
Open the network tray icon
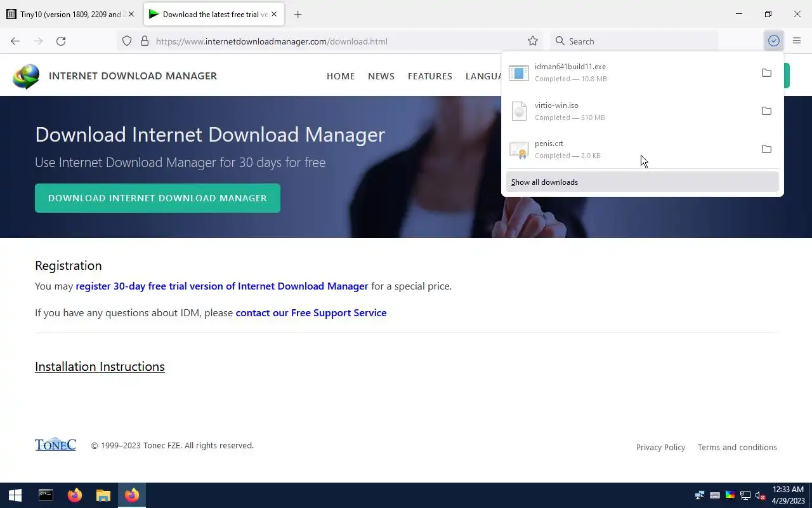[x=745, y=495]
